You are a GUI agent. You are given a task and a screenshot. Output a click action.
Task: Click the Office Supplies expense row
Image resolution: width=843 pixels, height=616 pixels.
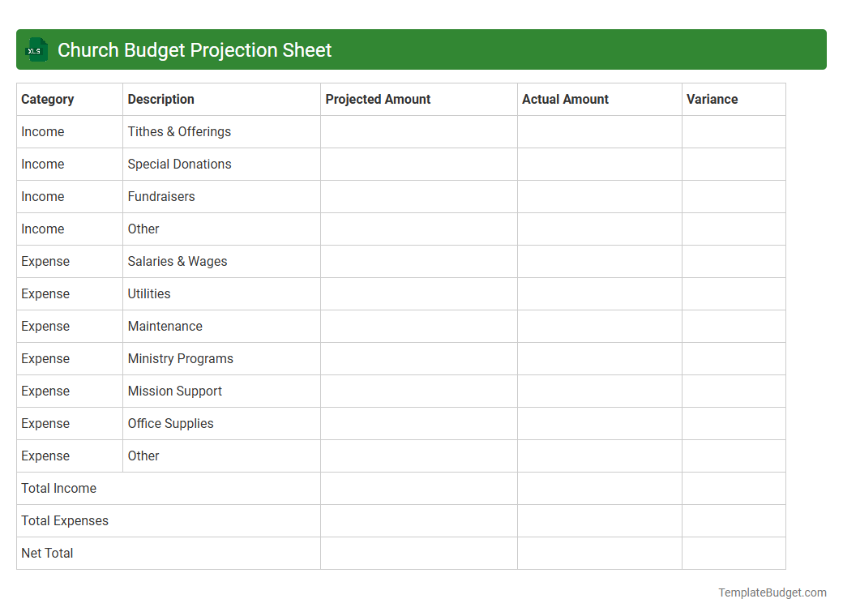170,423
